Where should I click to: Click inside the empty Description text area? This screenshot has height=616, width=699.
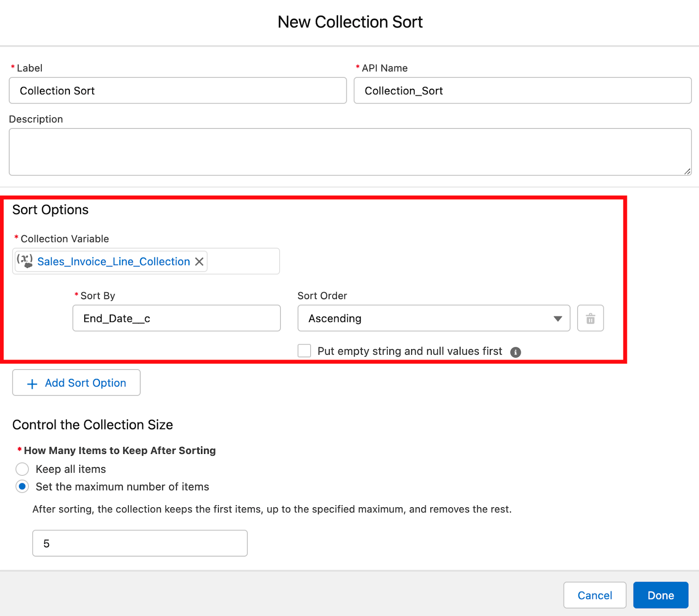point(349,152)
